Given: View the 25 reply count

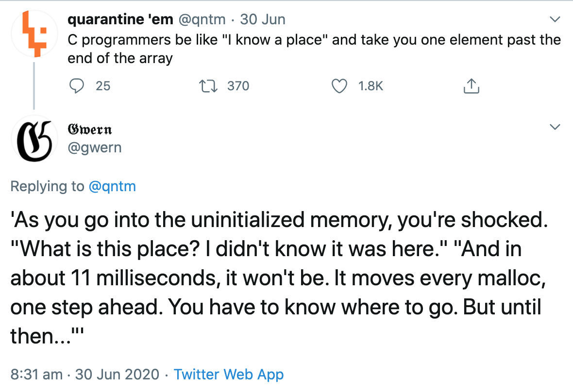Looking at the screenshot, I should pyautogui.click(x=102, y=86).
